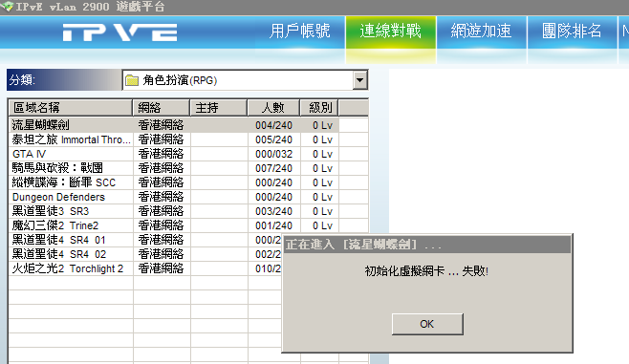Click the dialog title 正在進入 [流星蝴蝶劍]
Image resolution: width=629 pixels, height=364 pixels.
(x=363, y=245)
